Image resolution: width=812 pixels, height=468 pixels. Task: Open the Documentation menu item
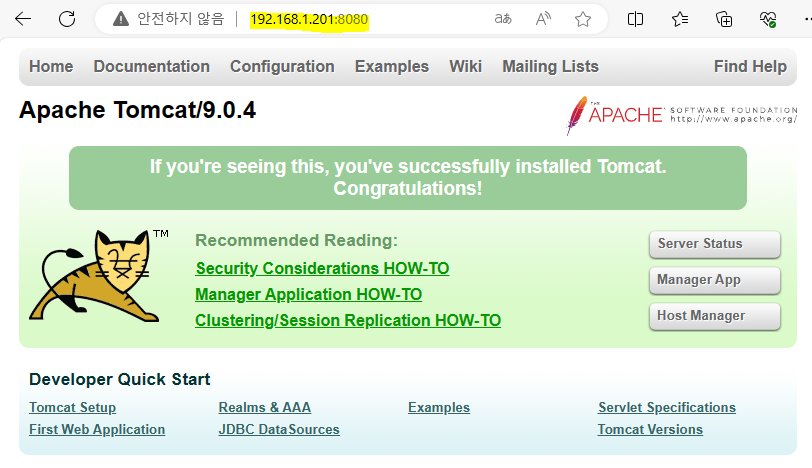click(x=152, y=66)
